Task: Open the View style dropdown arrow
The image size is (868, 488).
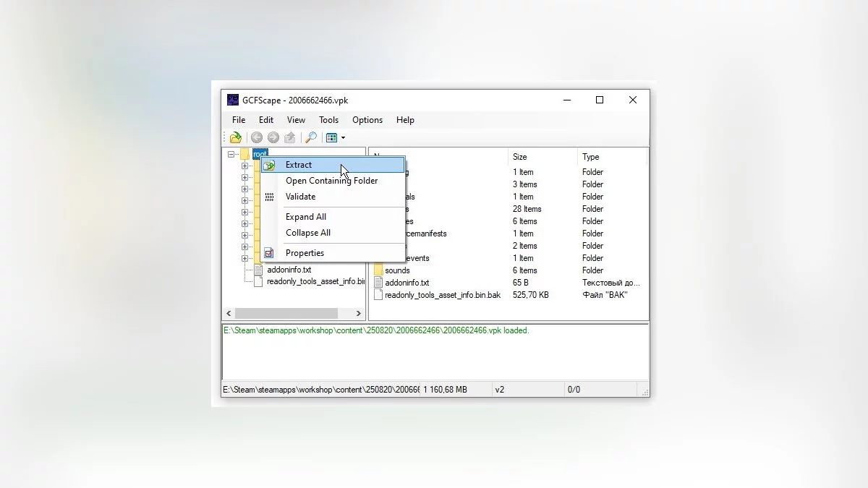Action: 343,137
